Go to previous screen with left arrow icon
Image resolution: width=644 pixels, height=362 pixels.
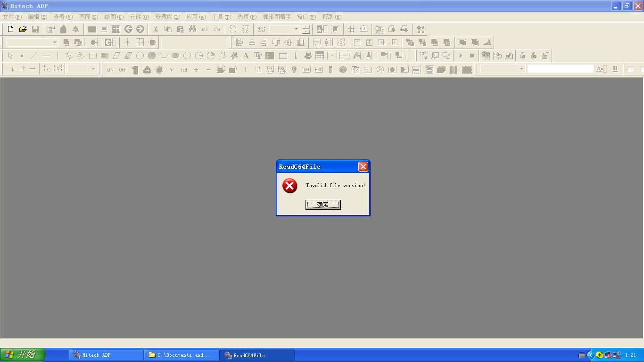[x=128, y=29]
